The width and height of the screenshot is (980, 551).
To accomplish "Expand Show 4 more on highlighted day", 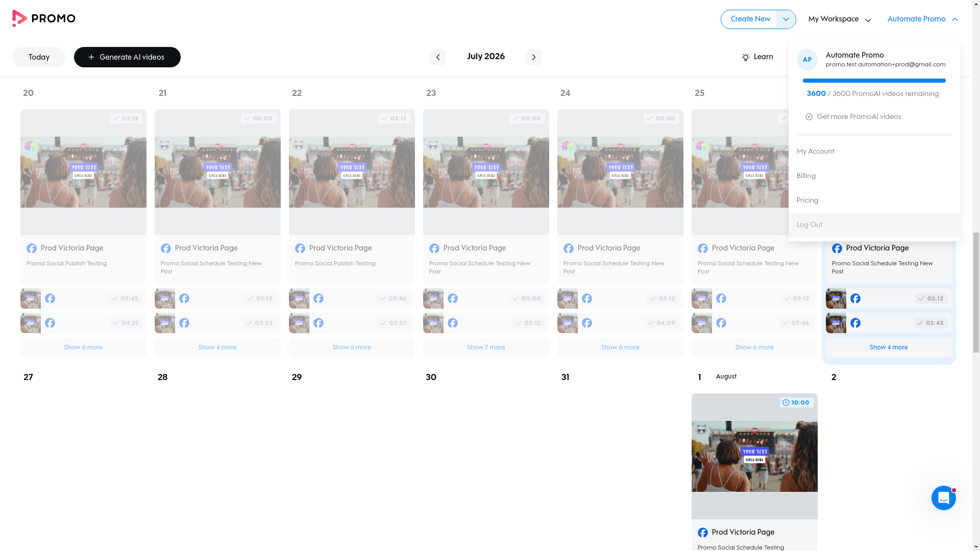I will click(x=889, y=347).
